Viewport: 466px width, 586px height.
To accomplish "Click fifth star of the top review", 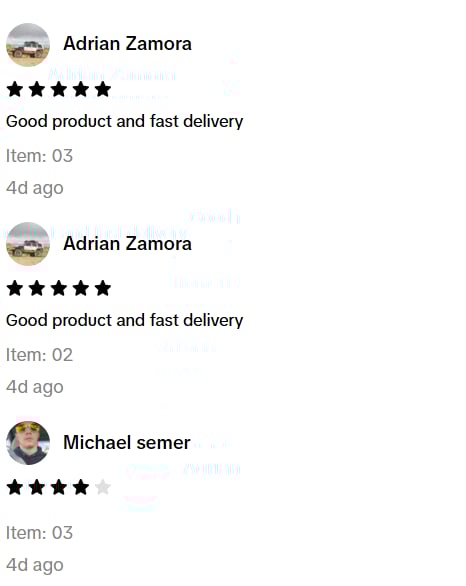I will point(103,90).
